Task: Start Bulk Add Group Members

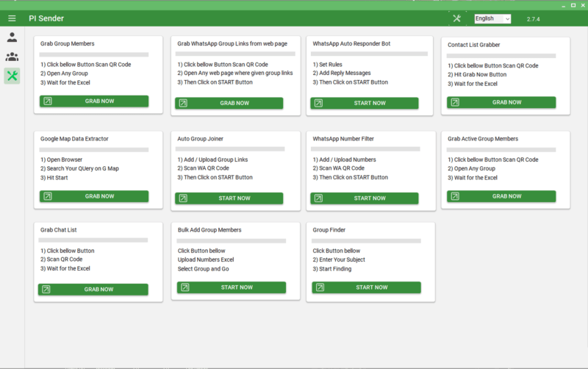Action: click(x=229, y=287)
